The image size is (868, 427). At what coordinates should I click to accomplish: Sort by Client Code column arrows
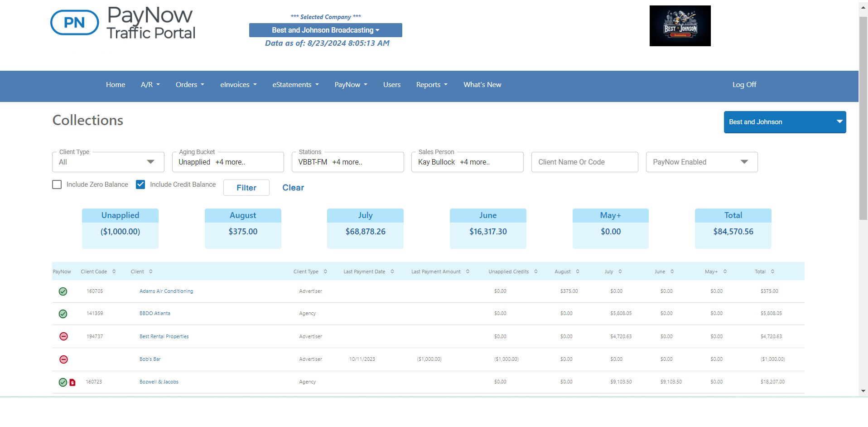[x=114, y=272]
